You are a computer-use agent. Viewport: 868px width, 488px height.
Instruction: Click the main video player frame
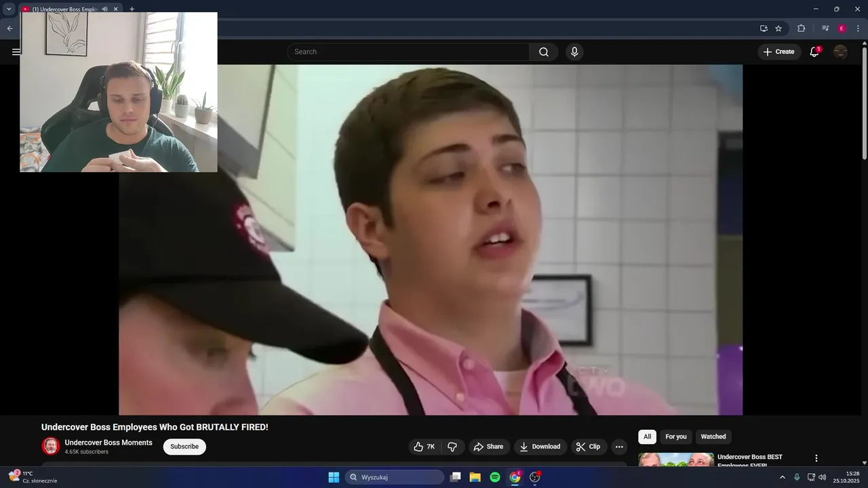(431, 240)
